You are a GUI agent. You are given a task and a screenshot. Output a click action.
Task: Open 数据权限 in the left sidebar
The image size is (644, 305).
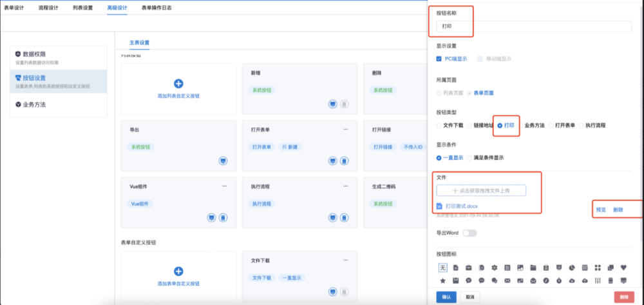[34, 55]
